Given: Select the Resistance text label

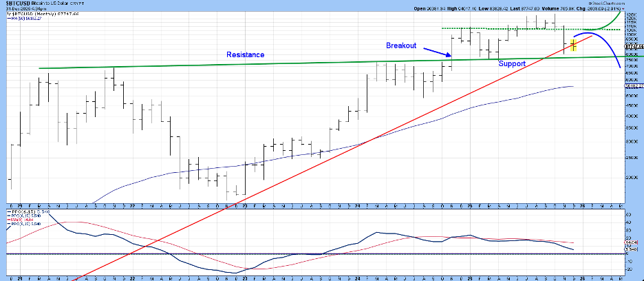Looking at the screenshot, I should 246,54.
